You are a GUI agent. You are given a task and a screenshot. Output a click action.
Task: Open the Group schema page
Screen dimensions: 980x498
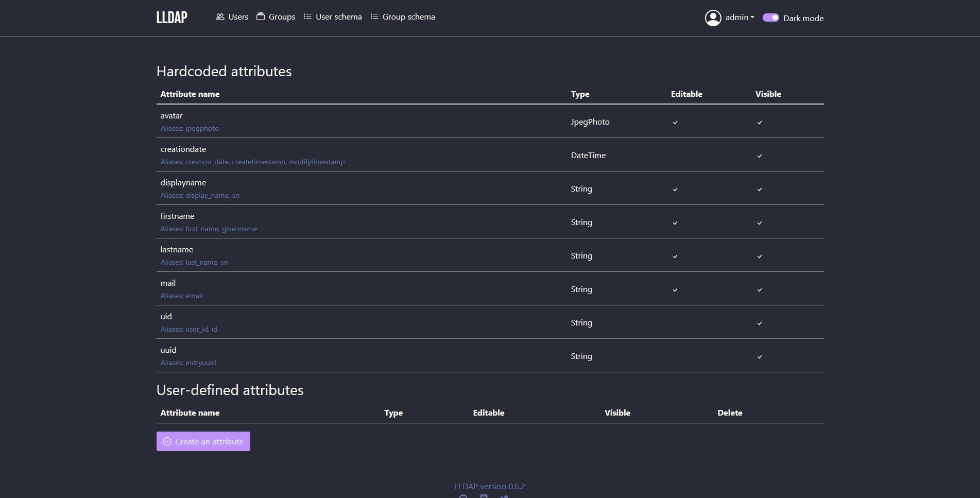(x=408, y=17)
